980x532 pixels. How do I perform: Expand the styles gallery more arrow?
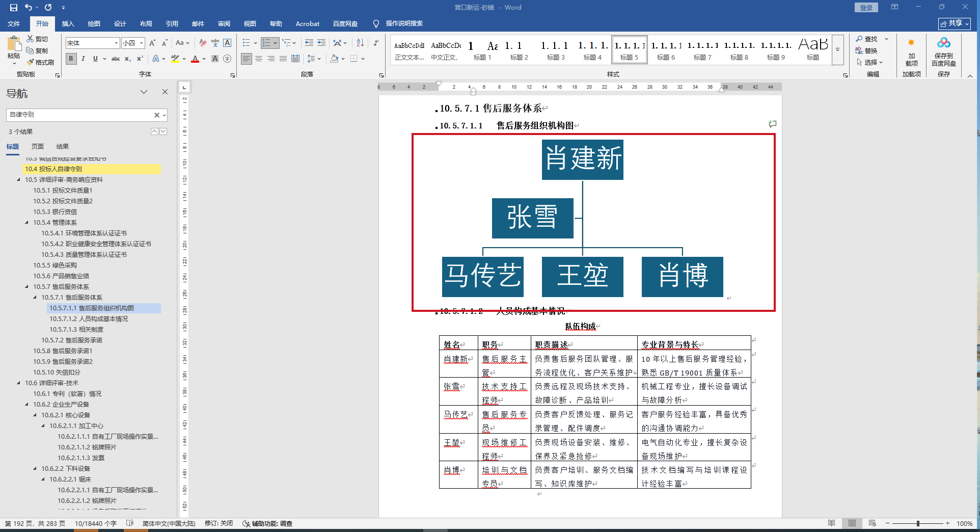[837, 50]
